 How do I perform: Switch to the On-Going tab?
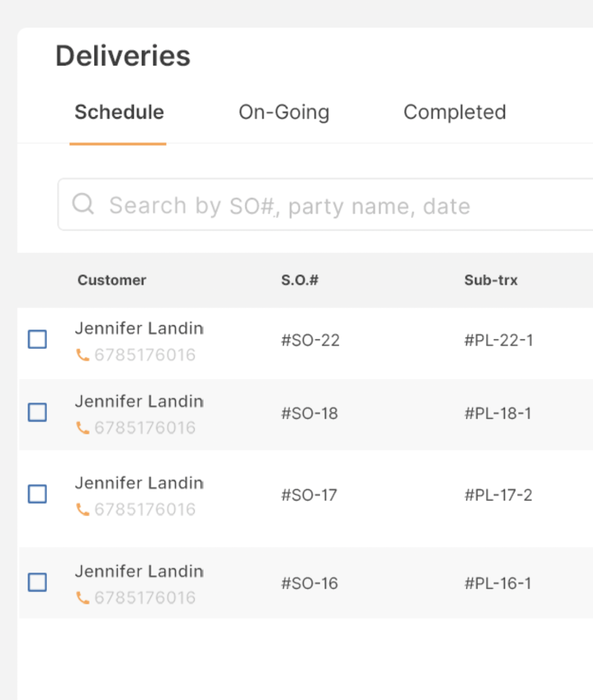[x=284, y=112]
